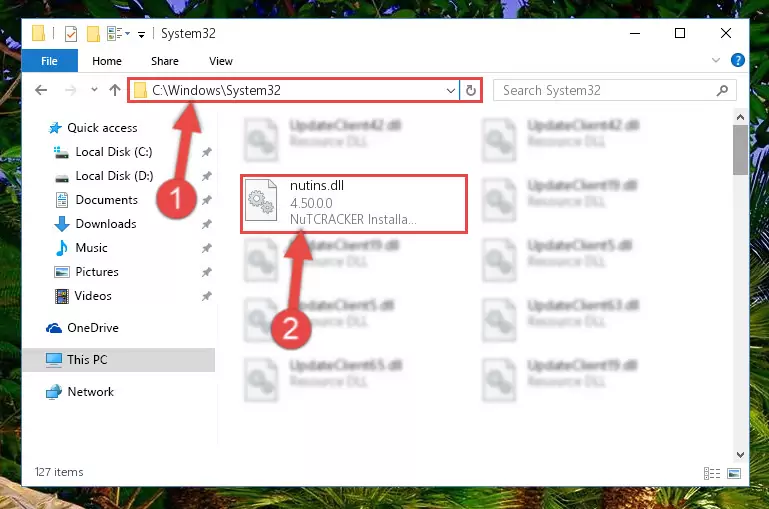Open Downloads in sidebar
Viewport: 769px width, 509px height.
106,224
